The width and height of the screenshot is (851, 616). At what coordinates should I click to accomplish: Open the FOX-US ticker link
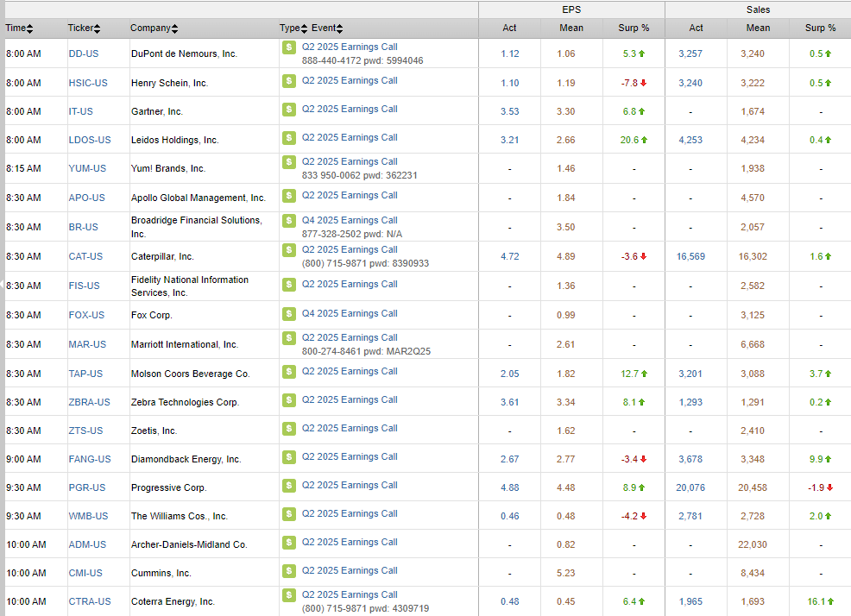click(x=86, y=315)
